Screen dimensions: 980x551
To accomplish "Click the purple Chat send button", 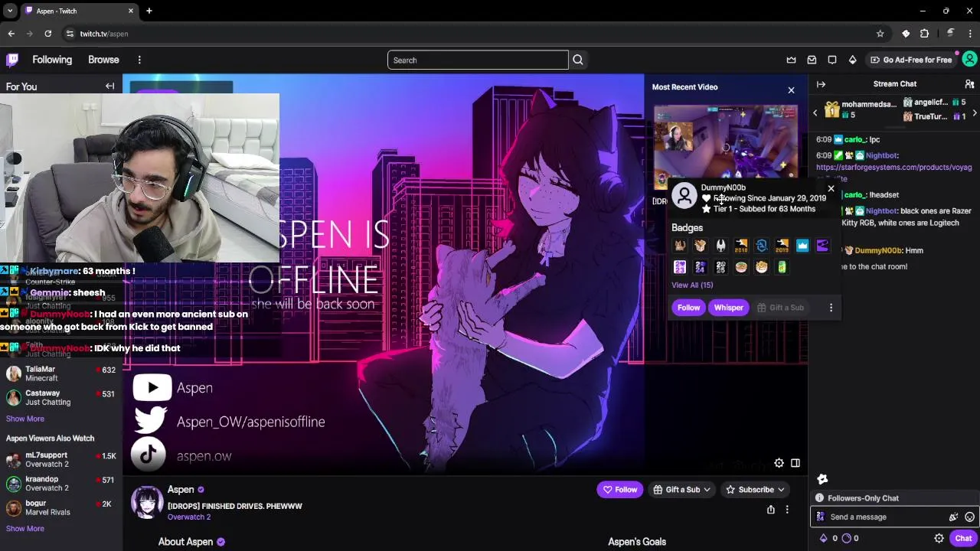I will point(963,538).
